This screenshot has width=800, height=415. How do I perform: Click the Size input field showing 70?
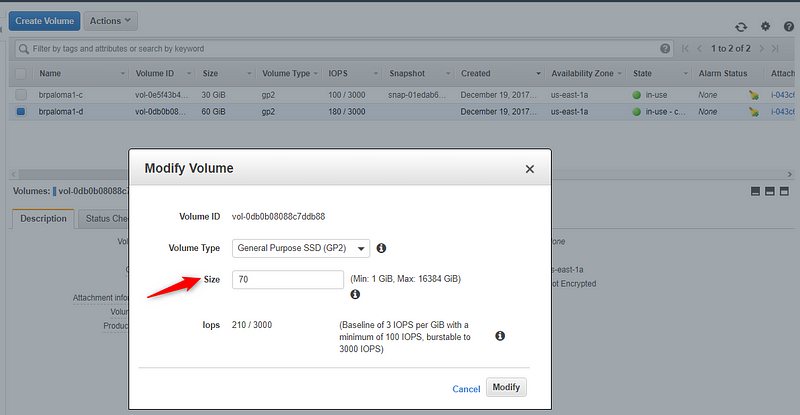tap(288, 280)
